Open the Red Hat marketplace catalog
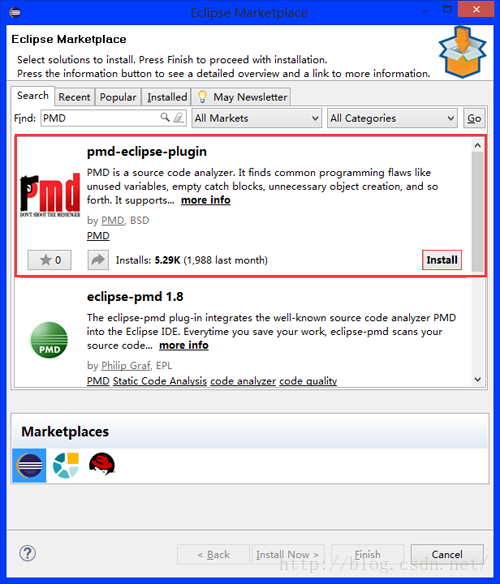 point(102,464)
